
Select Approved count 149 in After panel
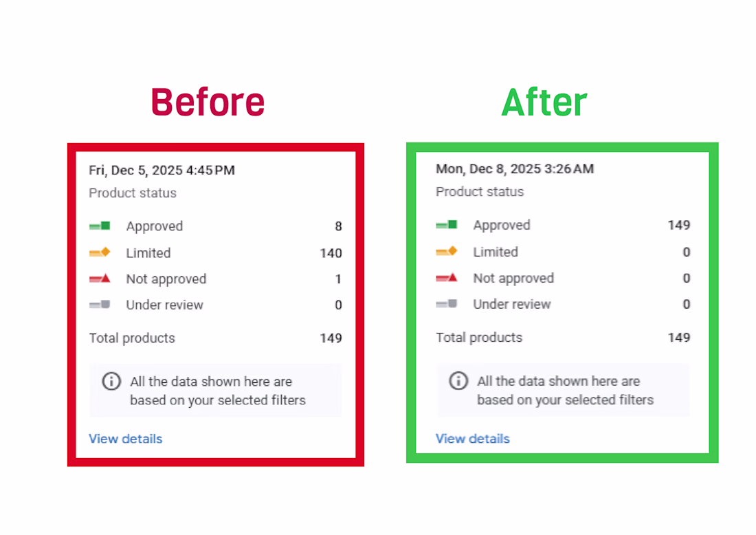(678, 225)
